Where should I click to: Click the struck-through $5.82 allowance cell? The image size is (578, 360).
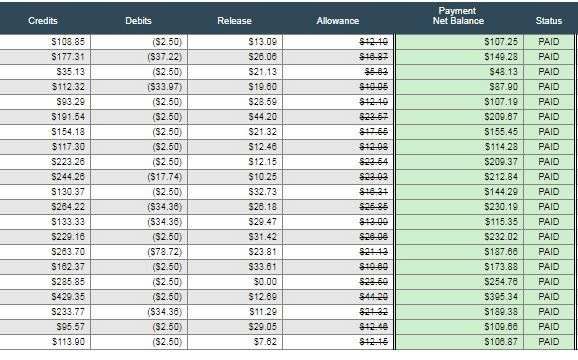[338, 72]
